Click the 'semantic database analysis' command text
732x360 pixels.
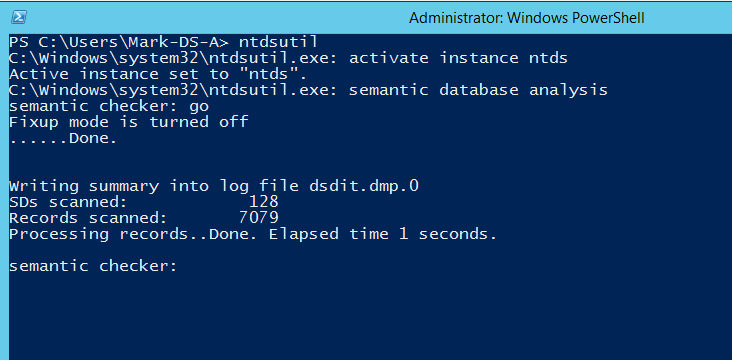click(478, 90)
